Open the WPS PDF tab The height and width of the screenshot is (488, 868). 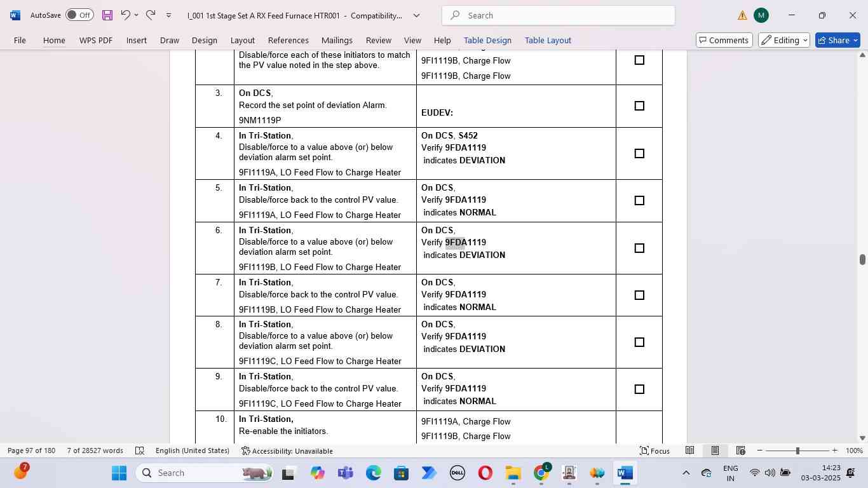point(96,40)
